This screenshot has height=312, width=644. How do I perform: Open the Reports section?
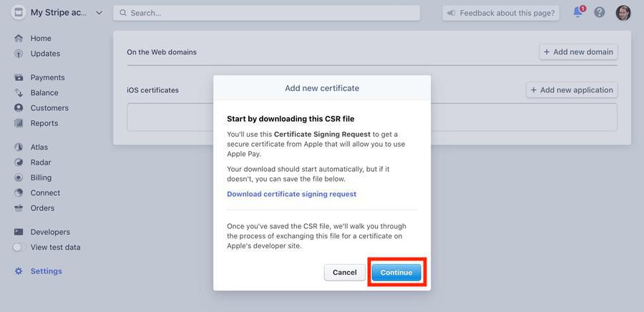pyautogui.click(x=44, y=123)
